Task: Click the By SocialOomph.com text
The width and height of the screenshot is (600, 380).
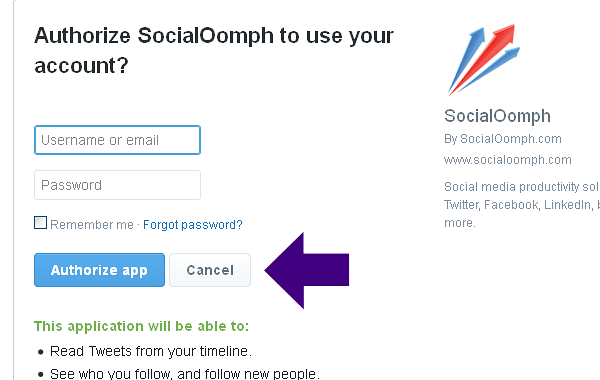Action: click(x=503, y=139)
